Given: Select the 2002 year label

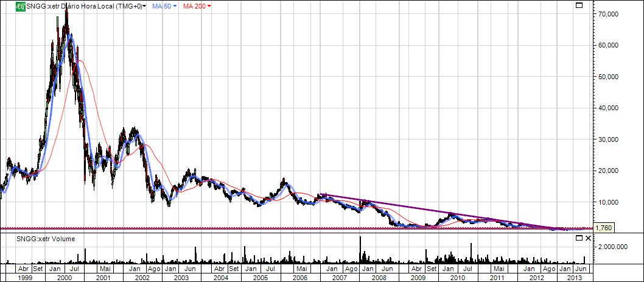Looking at the screenshot, I should (142, 278).
